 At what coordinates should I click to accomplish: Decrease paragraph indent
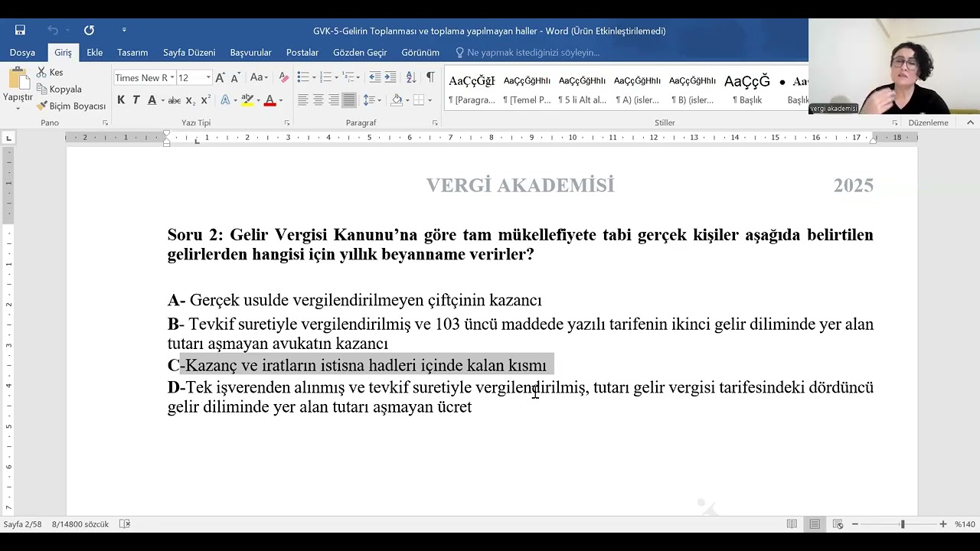(374, 78)
